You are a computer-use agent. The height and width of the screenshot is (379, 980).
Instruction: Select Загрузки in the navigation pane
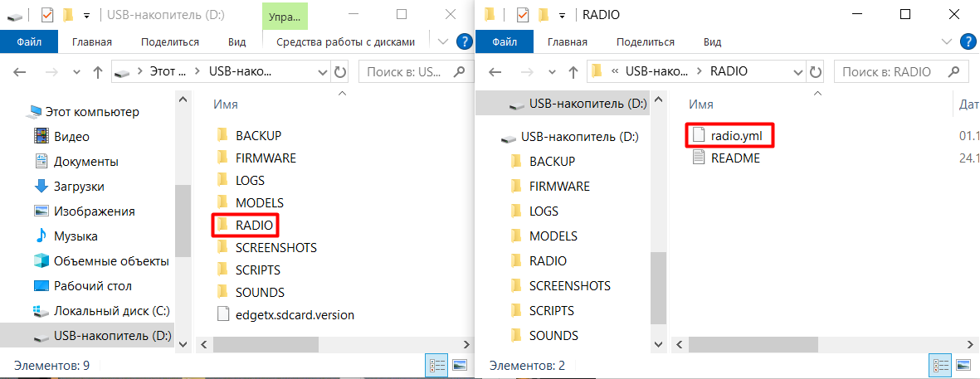[79, 187]
